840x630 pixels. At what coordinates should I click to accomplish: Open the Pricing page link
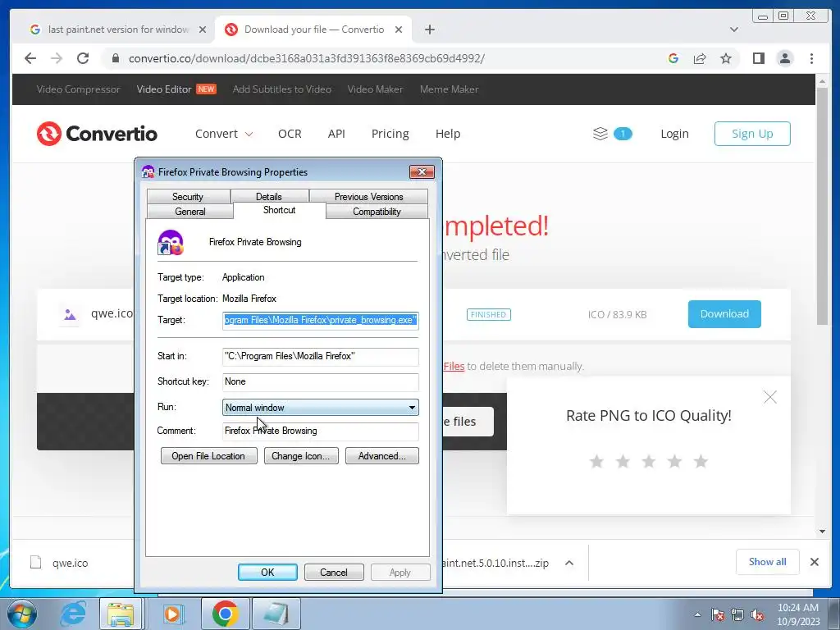(390, 134)
